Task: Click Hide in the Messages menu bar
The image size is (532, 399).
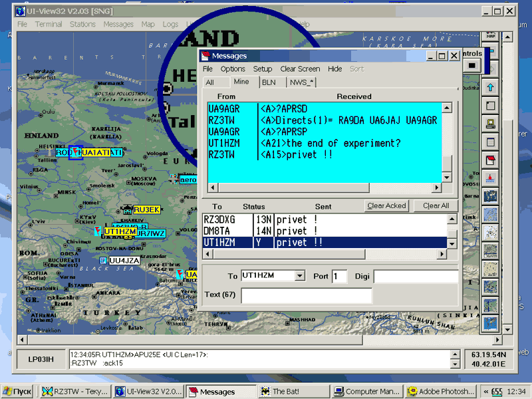Action: tap(334, 69)
